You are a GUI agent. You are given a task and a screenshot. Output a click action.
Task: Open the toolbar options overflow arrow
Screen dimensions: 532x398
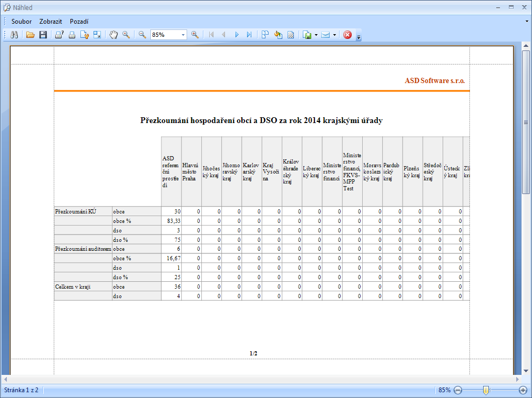click(x=359, y=37)
